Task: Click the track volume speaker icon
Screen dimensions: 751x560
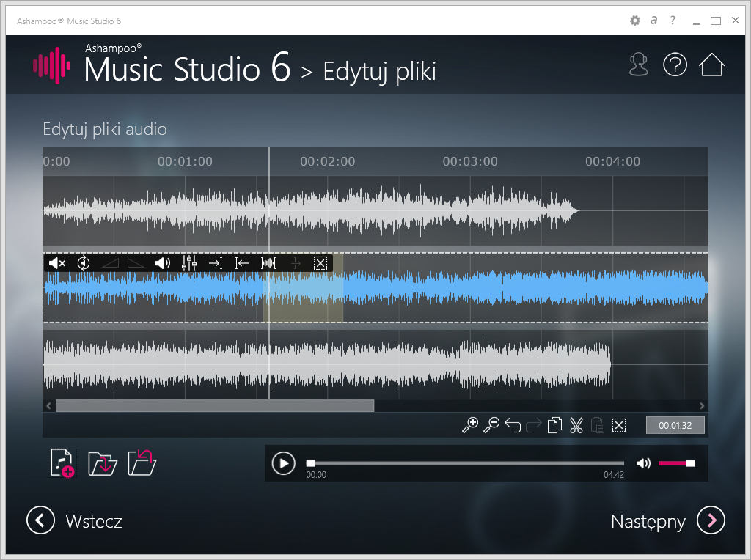Action: tap(163, 263)
